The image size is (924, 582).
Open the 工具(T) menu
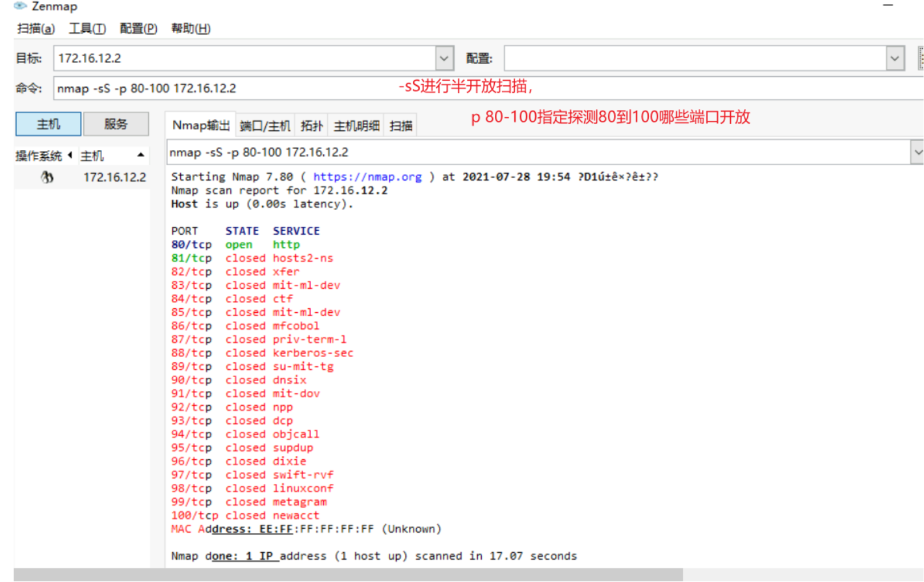coord(87,29)
